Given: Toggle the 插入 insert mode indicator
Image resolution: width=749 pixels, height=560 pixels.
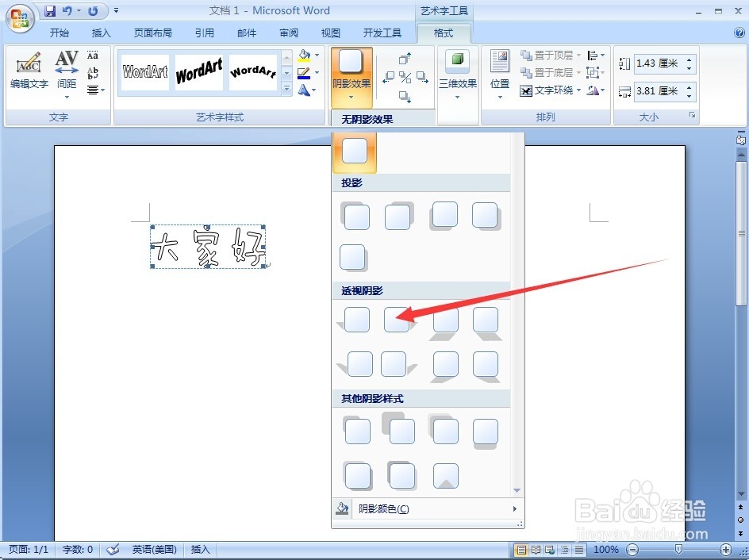Looking at the screenshot, I should (x=200, y=550).
